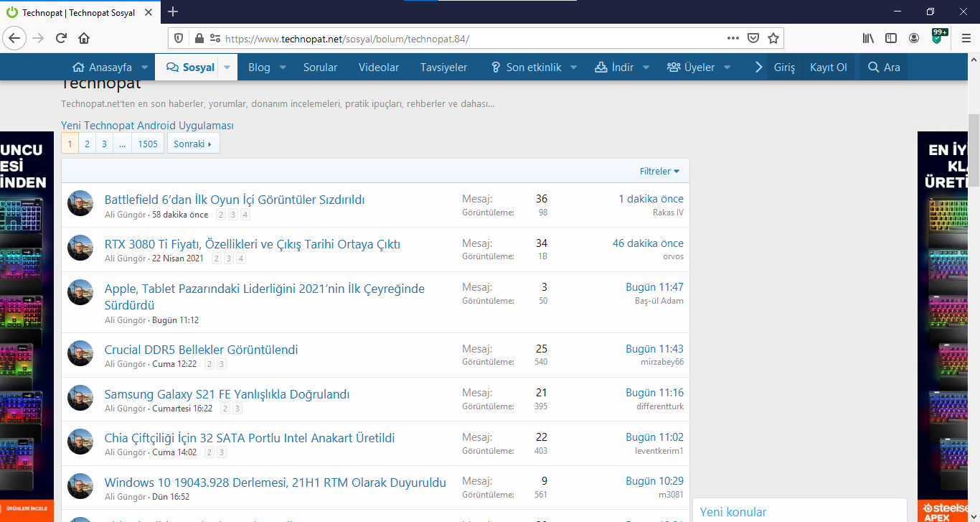Show the sidebars icon
Screen dimensions: 980x522
(891, 38)
